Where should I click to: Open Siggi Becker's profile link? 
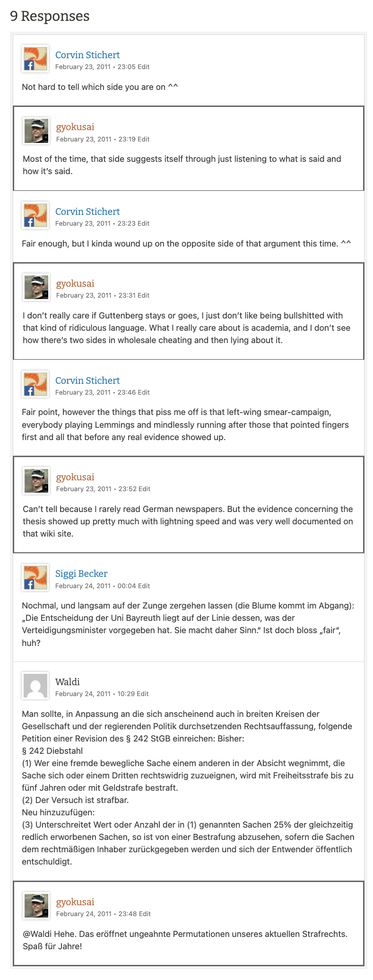(x=81, y=574)
